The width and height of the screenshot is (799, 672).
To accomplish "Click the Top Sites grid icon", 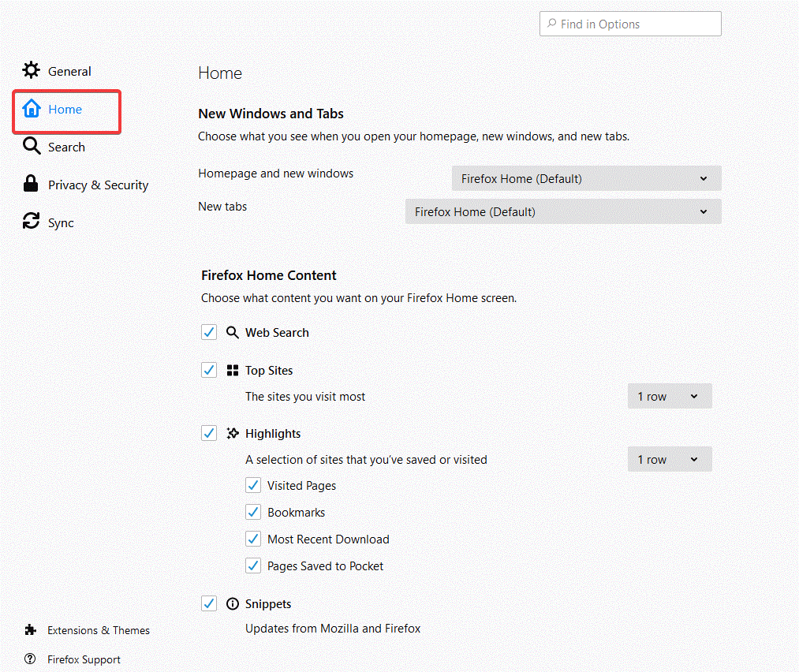I will click(233, 369).
